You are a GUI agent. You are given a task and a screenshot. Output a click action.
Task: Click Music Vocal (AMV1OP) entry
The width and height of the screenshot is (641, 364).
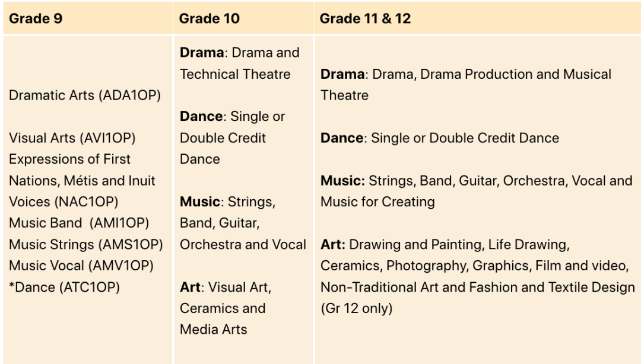point(81,266)
